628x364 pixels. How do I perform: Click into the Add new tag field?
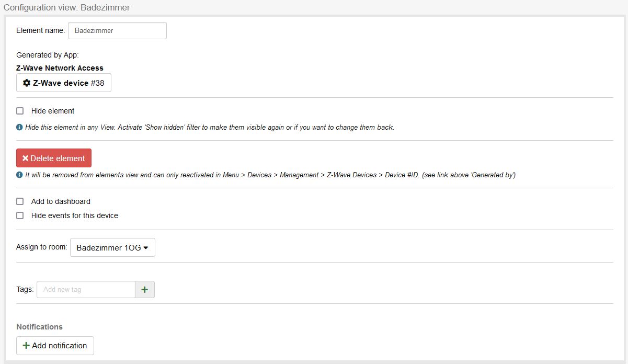[86, 290]
